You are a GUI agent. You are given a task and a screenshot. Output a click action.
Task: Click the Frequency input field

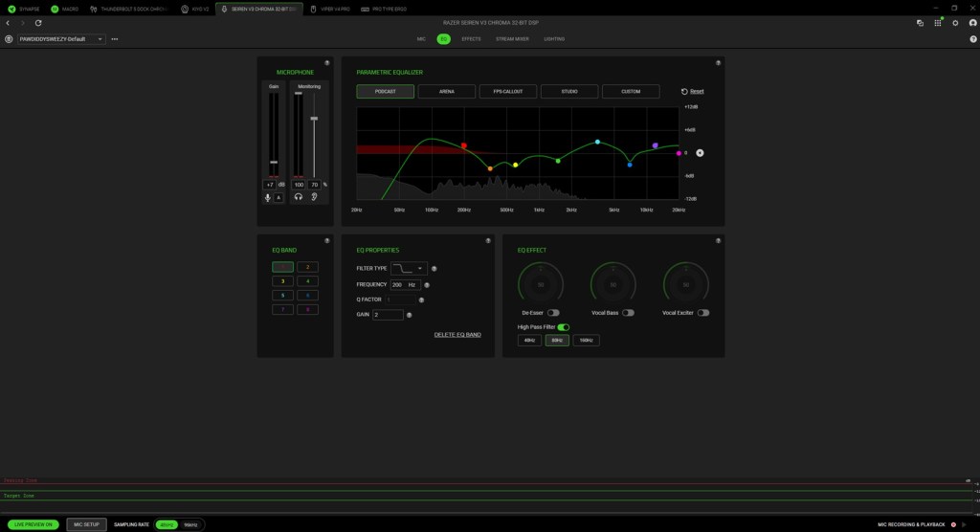pyautogui.click(x=405, y=284)
